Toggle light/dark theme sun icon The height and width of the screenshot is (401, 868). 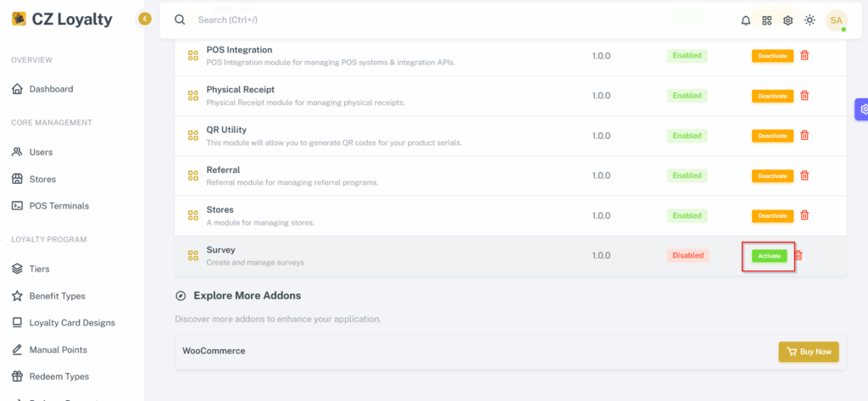point(810,20)
